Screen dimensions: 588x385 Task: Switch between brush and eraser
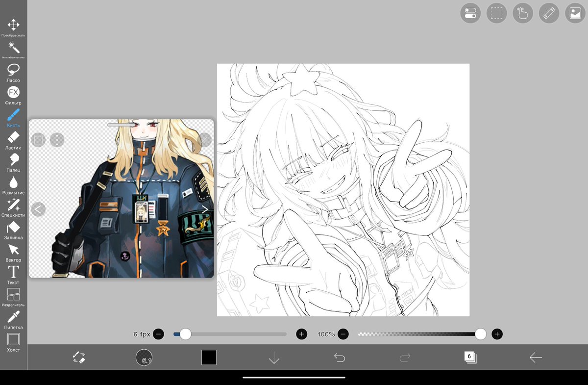coord(79,357)
